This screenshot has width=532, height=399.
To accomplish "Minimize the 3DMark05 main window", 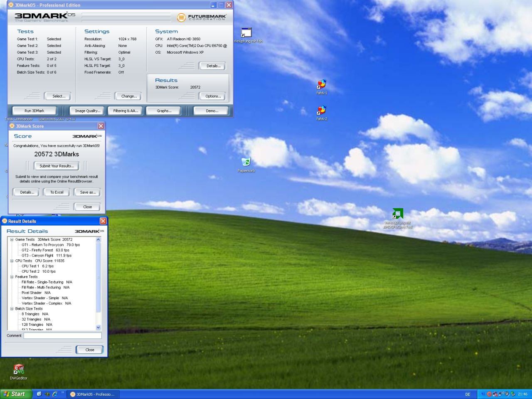I will pos(214,5).
